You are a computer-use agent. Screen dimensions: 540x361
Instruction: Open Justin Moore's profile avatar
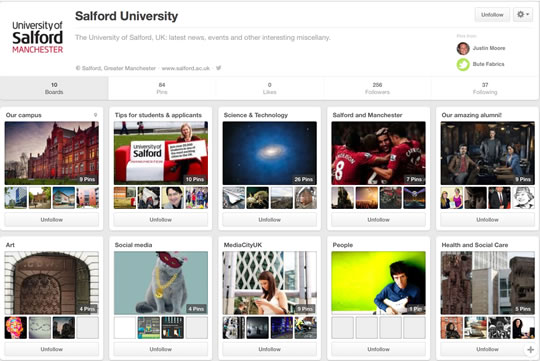coord(463,48)
